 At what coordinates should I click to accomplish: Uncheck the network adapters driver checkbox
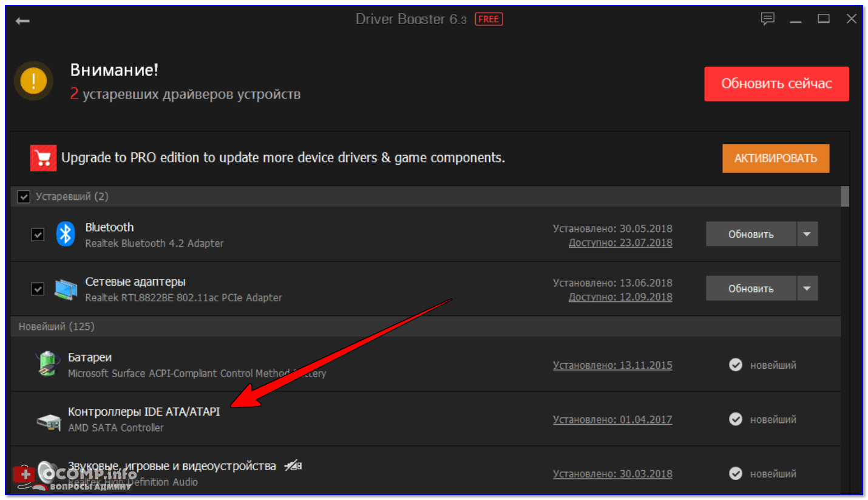38,289
